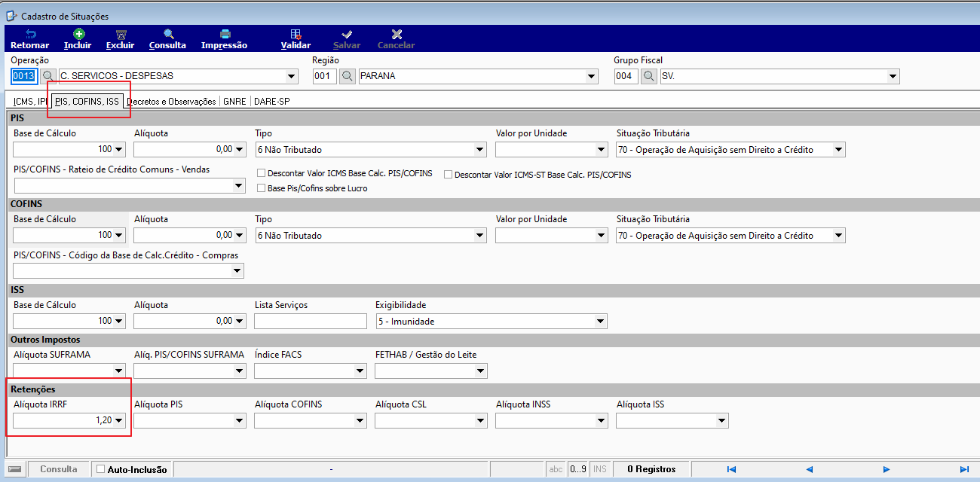Click the search icon next to Região
Screen dimensions: 980x482
[348, 76]
